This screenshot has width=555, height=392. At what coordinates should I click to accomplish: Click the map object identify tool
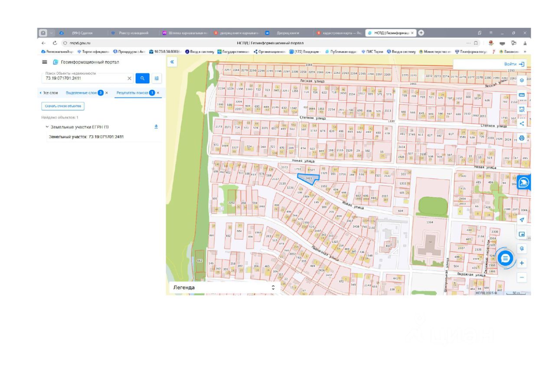pyautogui.click(x=522, y=248)
